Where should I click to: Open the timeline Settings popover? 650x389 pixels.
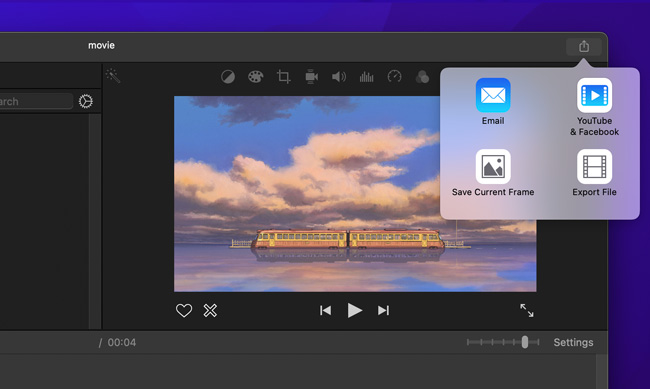click(573, 343)
